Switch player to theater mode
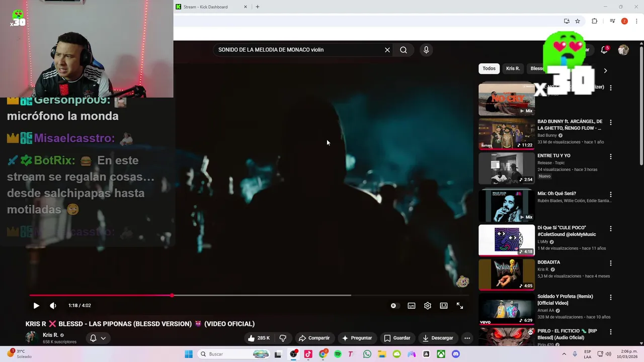The height and width of the screenshot is (362, 644). [444, 306]
